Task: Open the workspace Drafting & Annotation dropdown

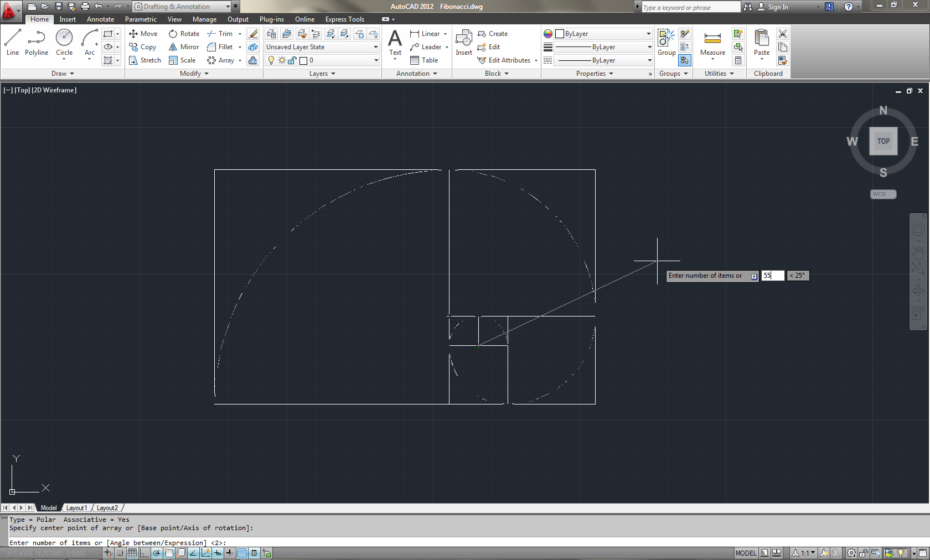Action: click(182, 7)
